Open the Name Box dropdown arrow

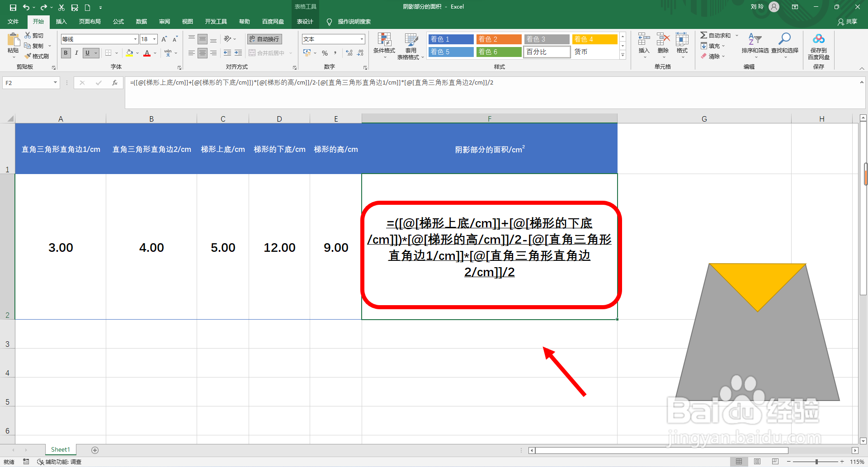tap(55, 83)
